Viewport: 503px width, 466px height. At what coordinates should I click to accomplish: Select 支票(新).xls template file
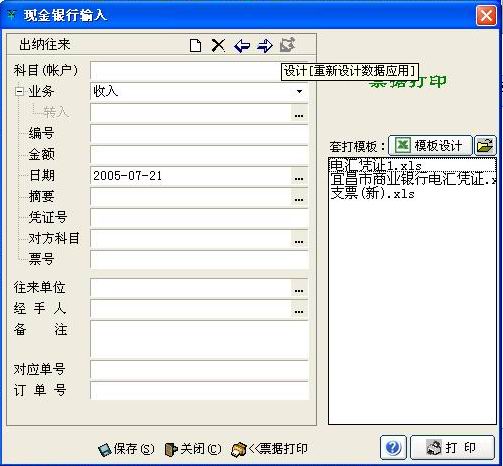pos(373,193)
